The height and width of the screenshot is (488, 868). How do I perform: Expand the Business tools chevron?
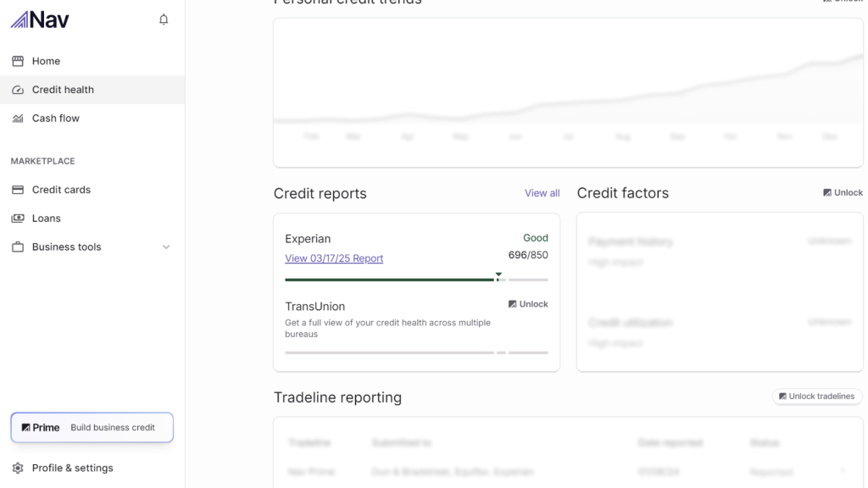166,247
